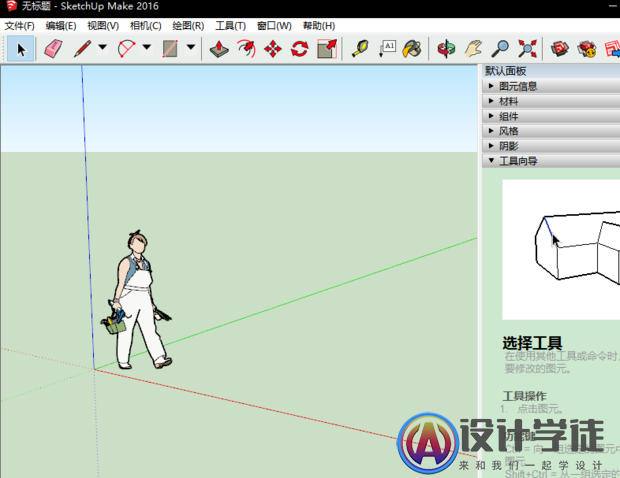Screen dimensions: 620x478
Task: Select the Rectangle shape tool
Action: point(170,49)
